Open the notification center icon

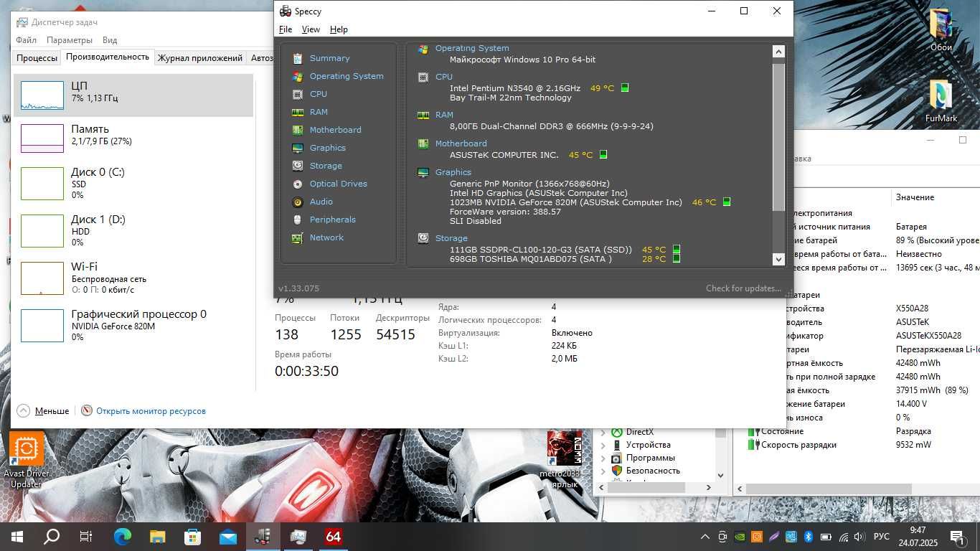[x=957, y=537]
